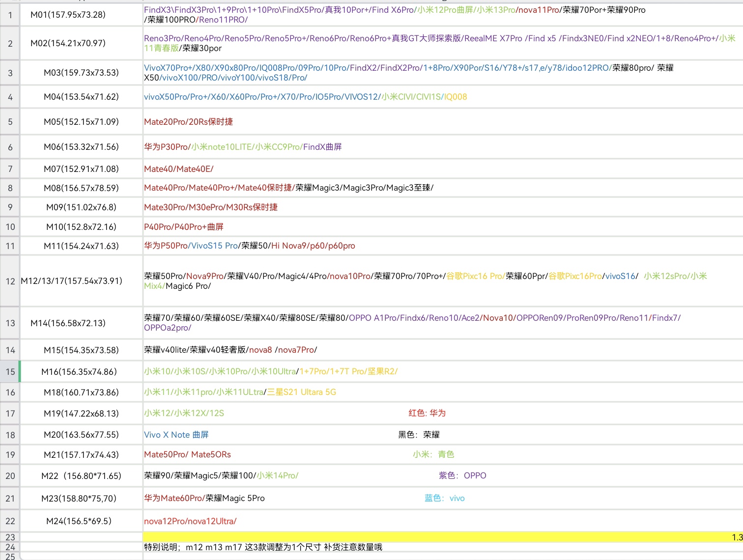
Task: Click cell M21(157.17x74.43)
Action: [81, 455]
